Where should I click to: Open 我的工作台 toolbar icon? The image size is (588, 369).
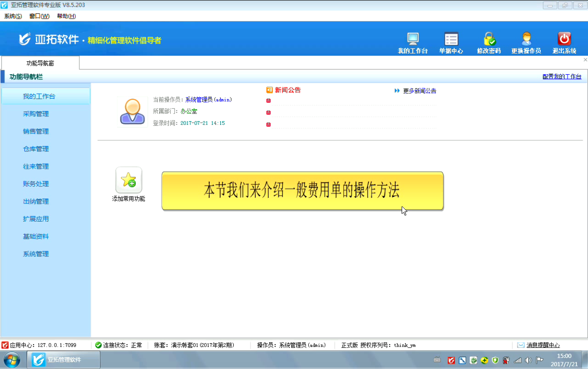tap(413, 39)
